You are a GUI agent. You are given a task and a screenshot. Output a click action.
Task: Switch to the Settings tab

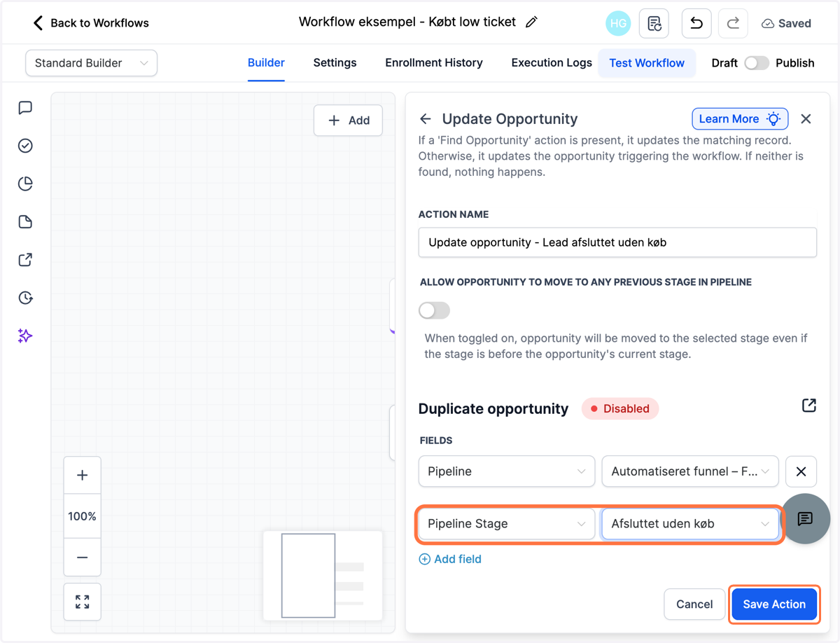pos(335,63)
